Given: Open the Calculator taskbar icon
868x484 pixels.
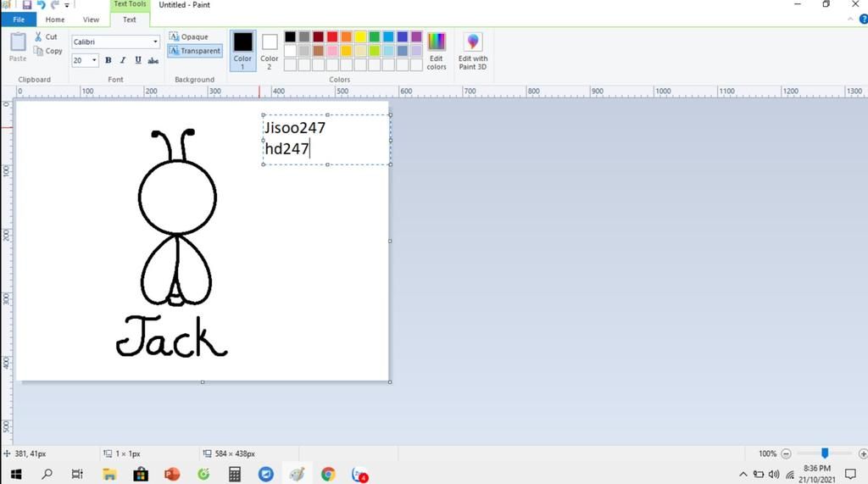Looking at the screenshot, I should point(235,474).
